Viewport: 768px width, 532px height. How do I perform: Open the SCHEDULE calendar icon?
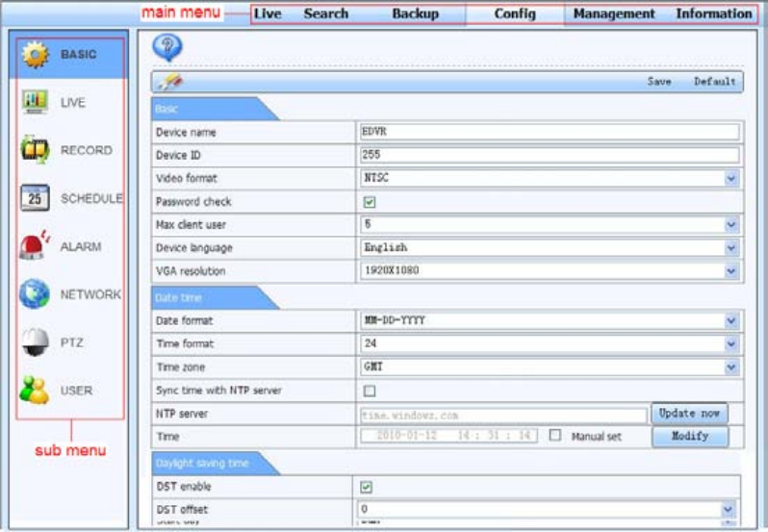tap(35, 198)
